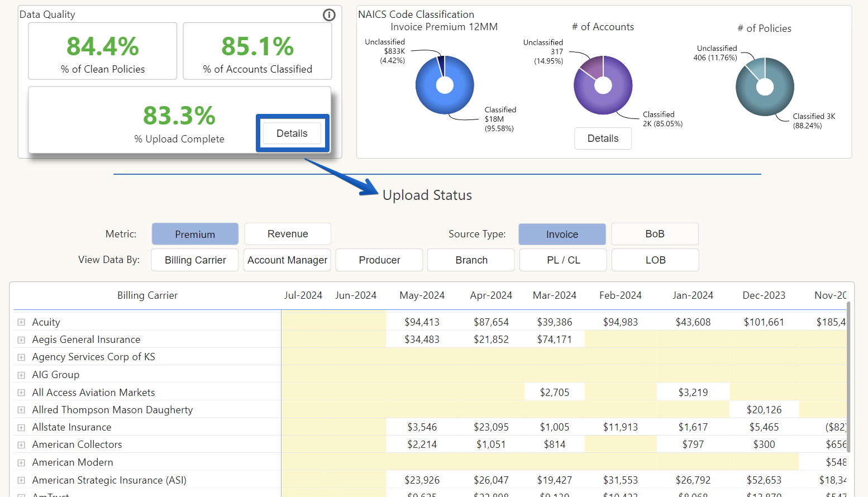The image size is (868, 497).
Task: Select Invoice source type
Action: tap(562, 234)
